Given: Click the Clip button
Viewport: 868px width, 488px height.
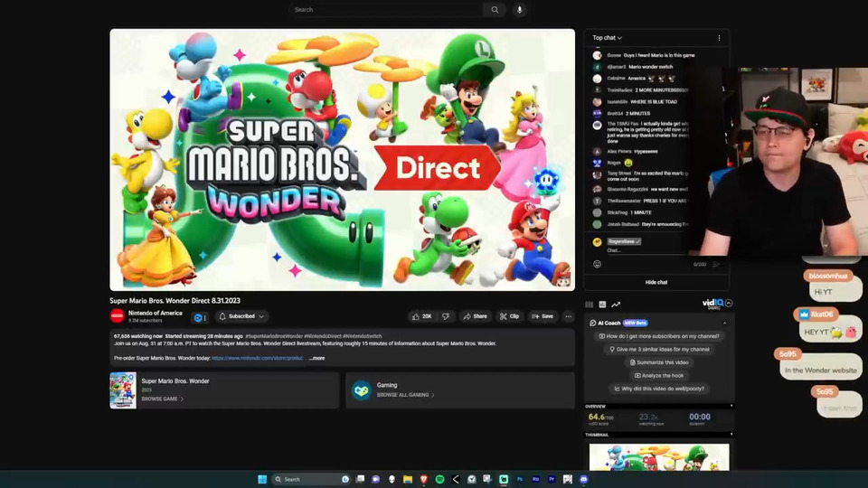Looking at the screenshot, I should (509, 316).
